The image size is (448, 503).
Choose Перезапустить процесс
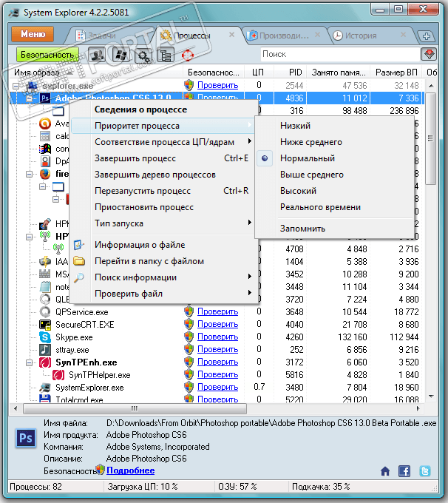pyautogui.click(x=163, y=191)
